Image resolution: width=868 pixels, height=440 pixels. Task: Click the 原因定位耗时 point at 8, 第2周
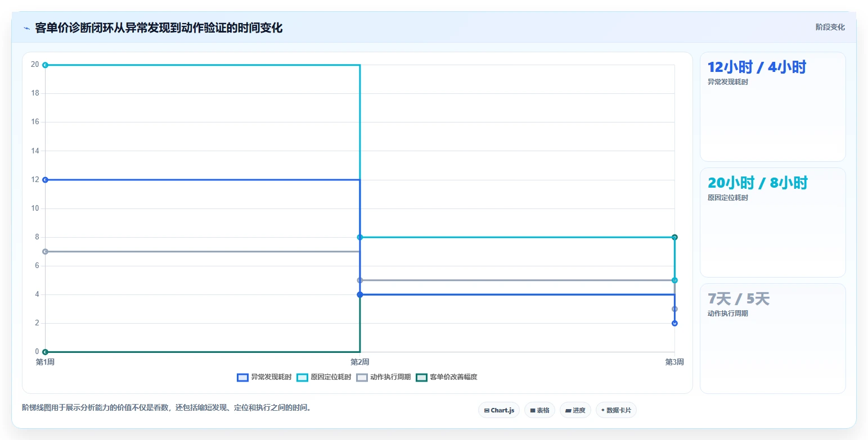click(x=360, y=237)
